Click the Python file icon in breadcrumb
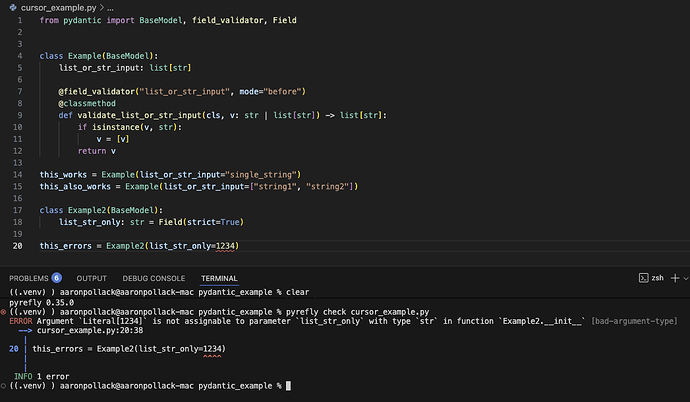This screenshot has width=690, height=402. tap(13, 7)
